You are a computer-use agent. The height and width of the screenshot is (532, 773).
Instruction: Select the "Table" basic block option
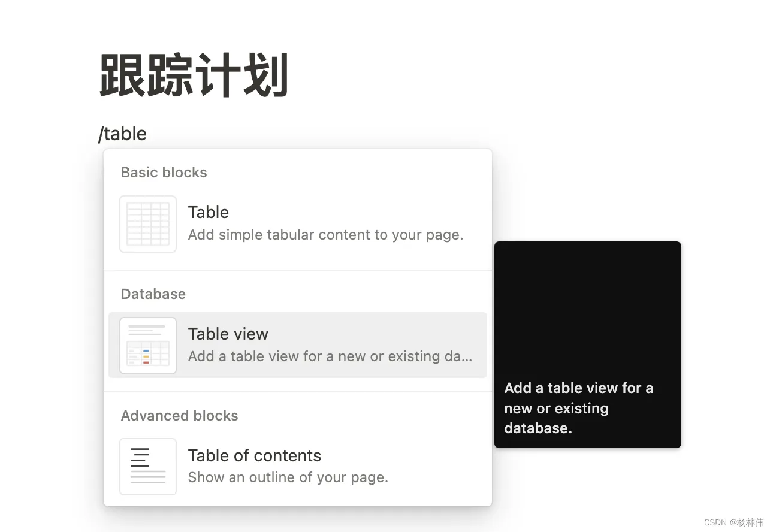tap(298, 223)
